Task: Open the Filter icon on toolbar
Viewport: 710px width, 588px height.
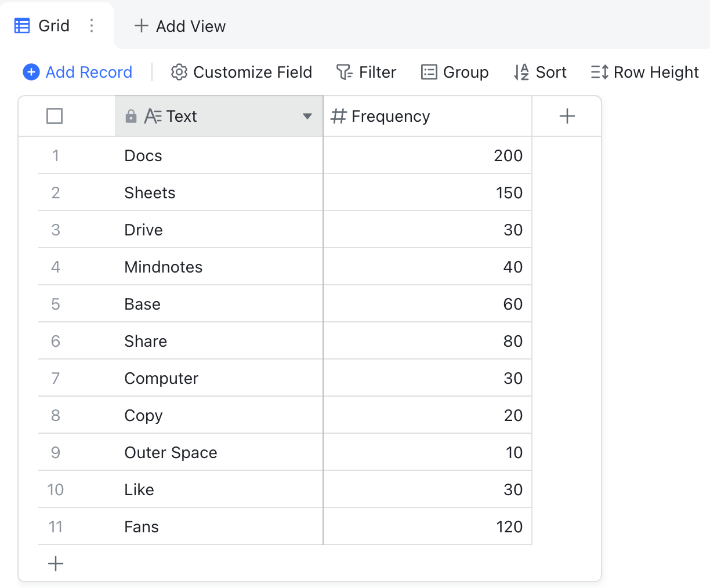Action: click(x=345, y=72)
